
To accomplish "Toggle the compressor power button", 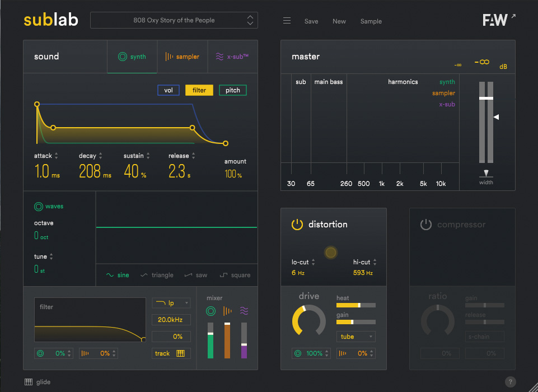I will click(426, 225).
